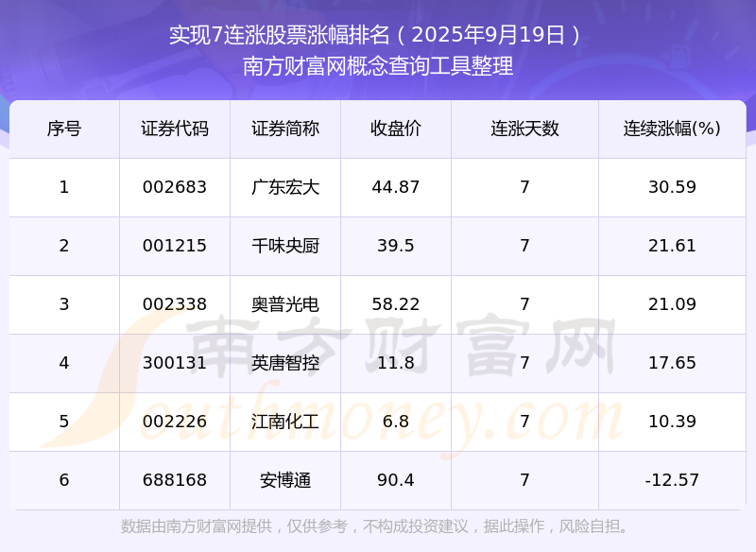
Task: Click the gain value 21.09
Action: (672, 304)
